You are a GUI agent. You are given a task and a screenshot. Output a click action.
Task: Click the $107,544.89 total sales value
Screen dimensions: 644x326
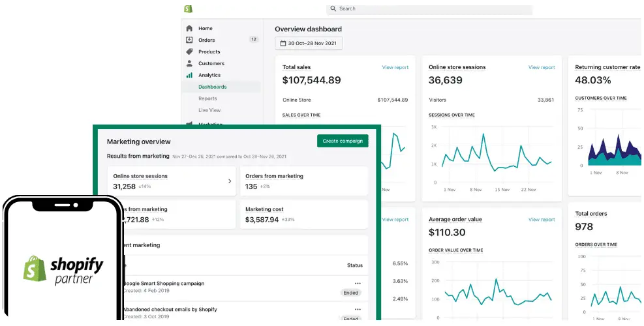[311, 80]
